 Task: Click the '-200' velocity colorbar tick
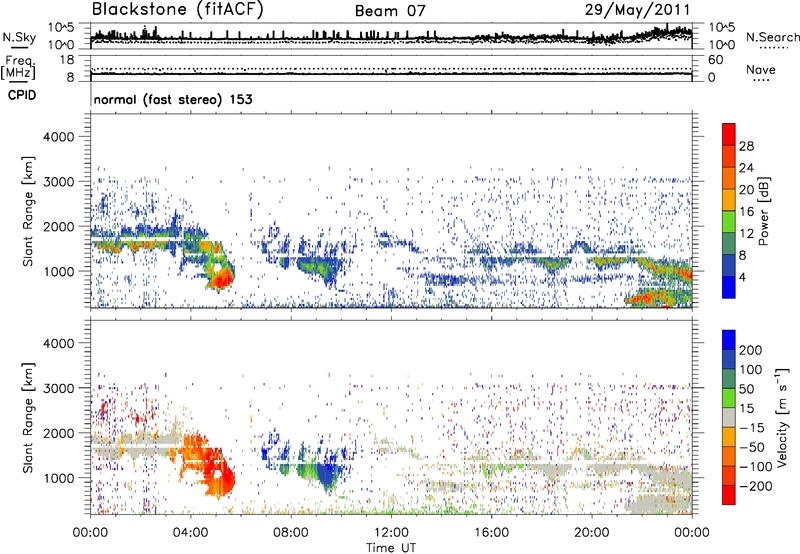[755, 486]
